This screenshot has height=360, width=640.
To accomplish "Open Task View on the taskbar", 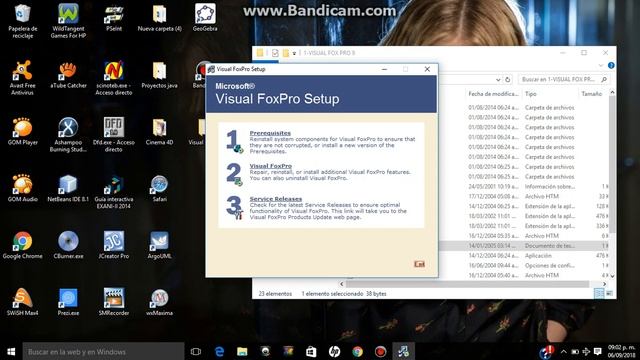I will (196, 351).
